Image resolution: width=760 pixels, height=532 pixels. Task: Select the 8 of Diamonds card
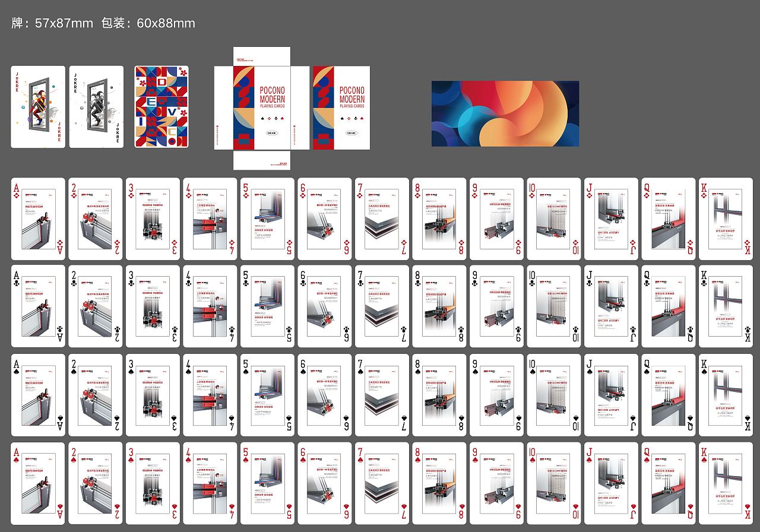[439, 218]
